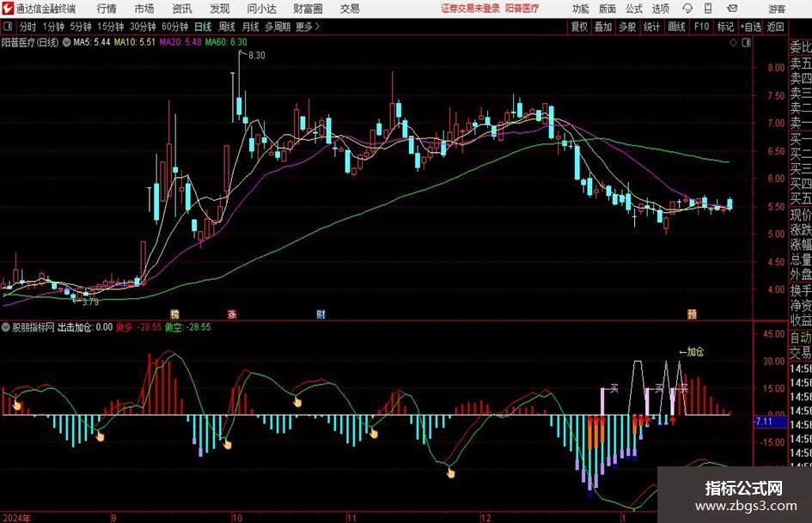The image size is (812, 523).
Task: Open the customer service headset icon
Action: point(687,9)
